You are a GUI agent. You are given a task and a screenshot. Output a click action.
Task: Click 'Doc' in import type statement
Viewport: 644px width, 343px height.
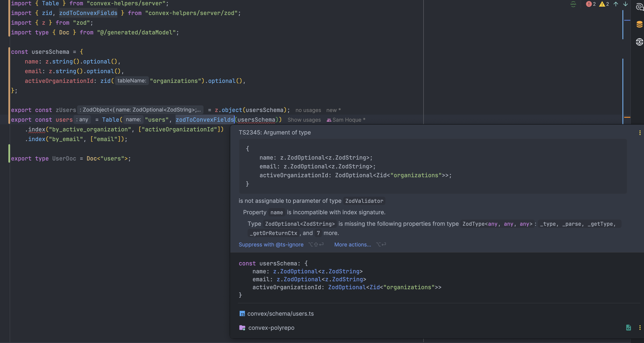(x=64, y=33)
